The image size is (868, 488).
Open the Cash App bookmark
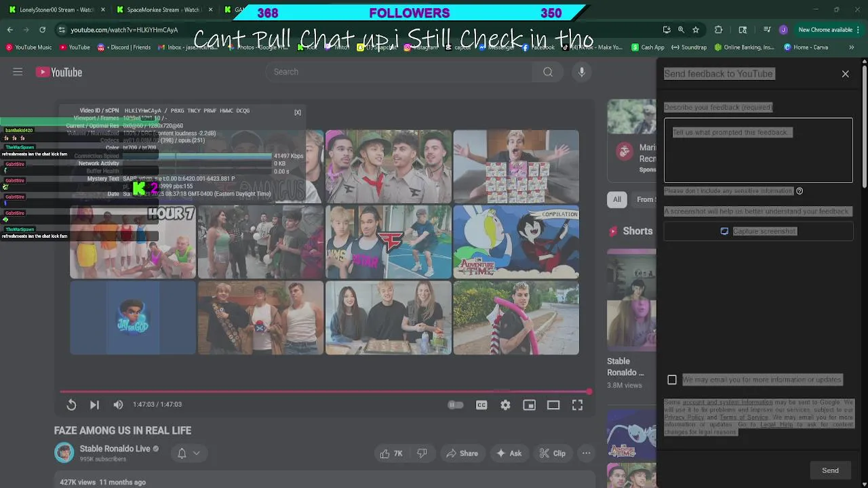coord(648,47)
